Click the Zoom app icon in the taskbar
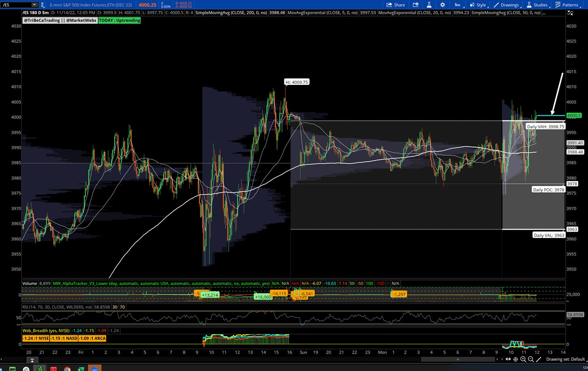The image size is (588, 371). [x=94, y=369]
